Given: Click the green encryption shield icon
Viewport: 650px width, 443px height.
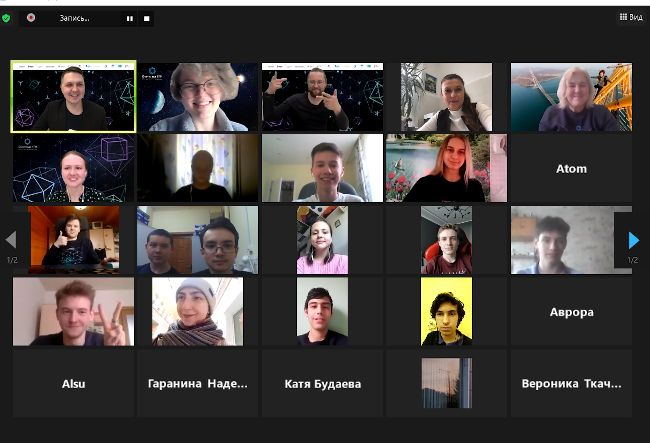Looking at the screenshot, I should [x=6, y=18].
